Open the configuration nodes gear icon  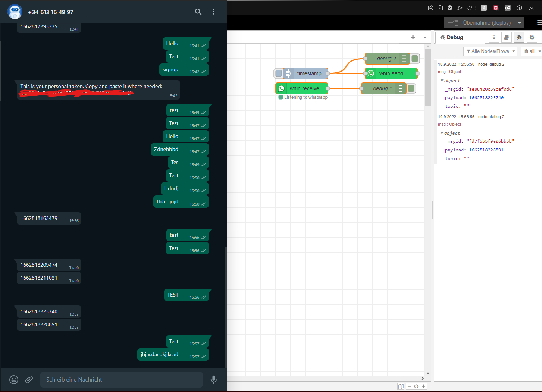click(x=532, y=37)
